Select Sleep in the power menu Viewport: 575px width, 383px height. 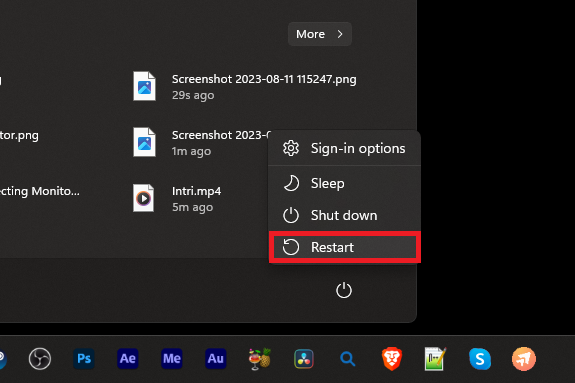[344, 183]
